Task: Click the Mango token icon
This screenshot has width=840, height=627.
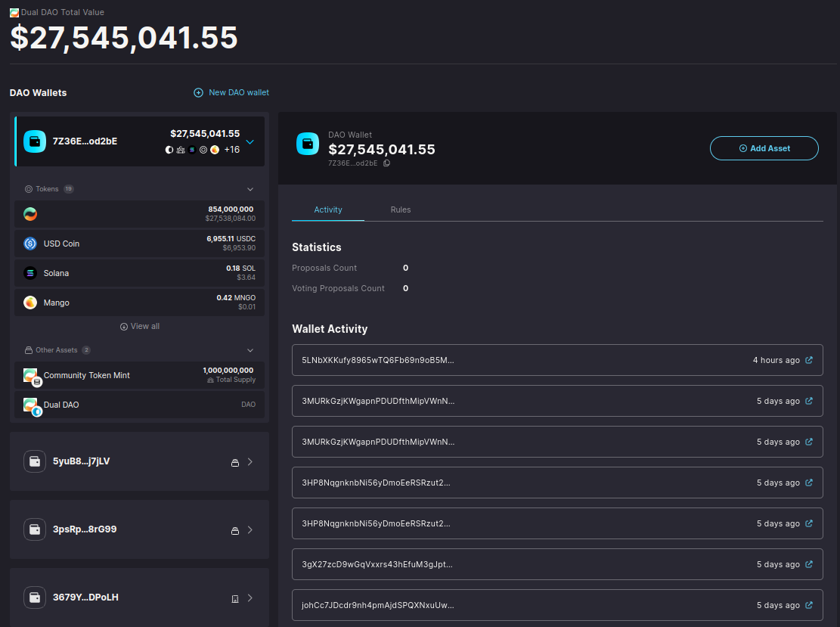Action: point(30,303)
